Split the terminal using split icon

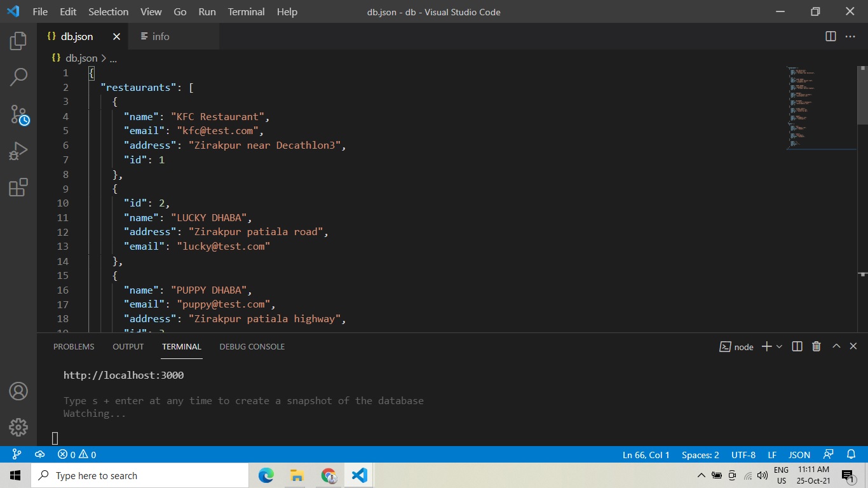pos(797,346)
